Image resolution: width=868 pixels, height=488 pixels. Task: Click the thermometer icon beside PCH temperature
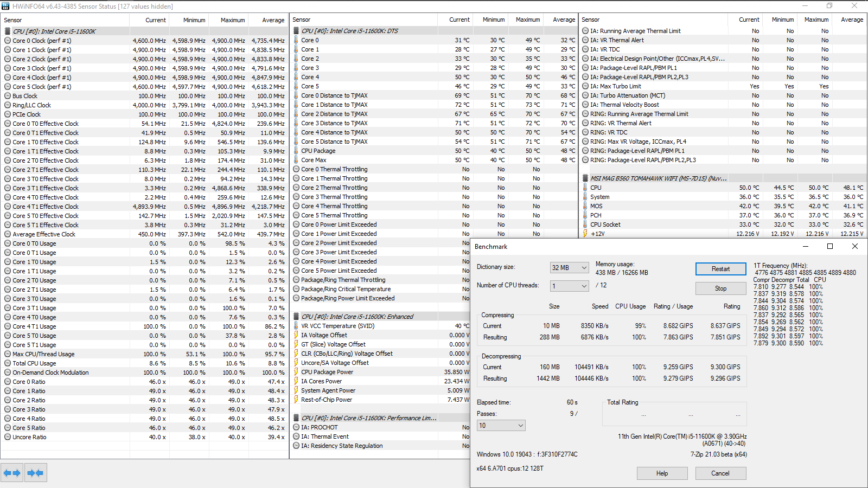(585, 215)
